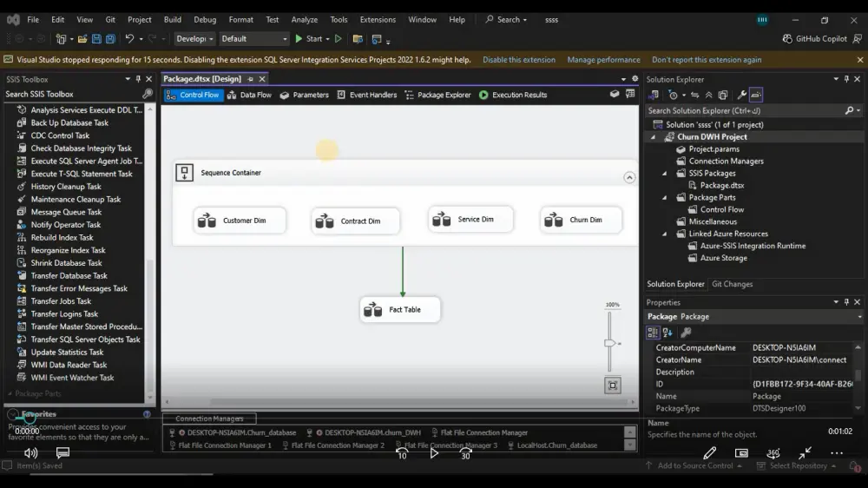The width and height of the screenshot is (868, 488).
Task: Click the Start debugging button
Action: click(x=309, y=39)
